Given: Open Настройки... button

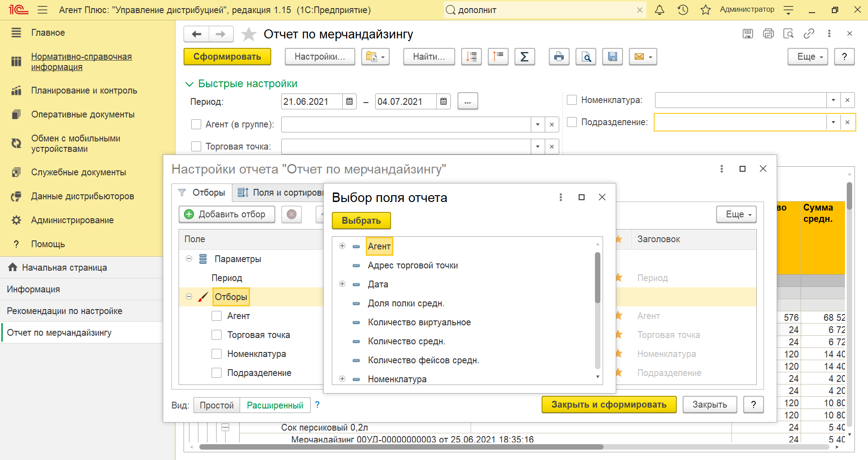Looking at the screenshot, I should [320, 56].
